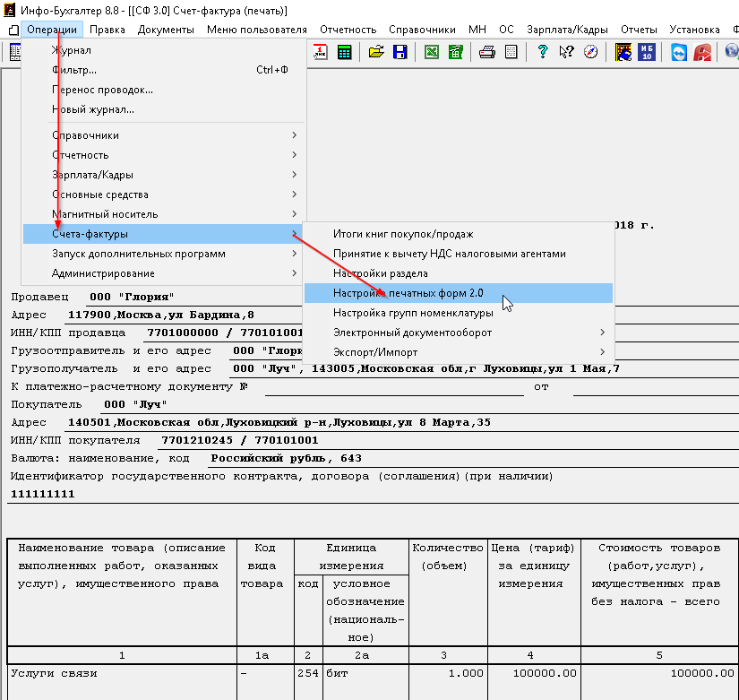Open Меню пользователя in menu bar
This screenshot has height=700, width=739.
(x=257, y=30)
